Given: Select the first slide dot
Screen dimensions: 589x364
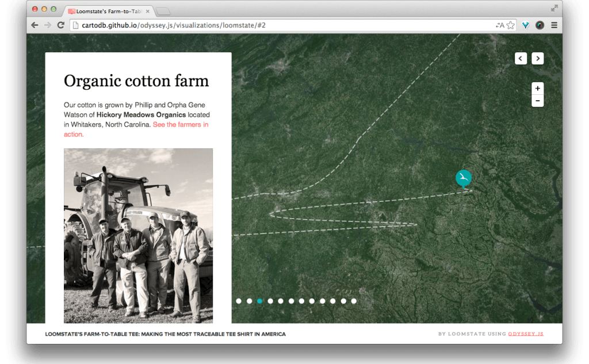Looking at the screenshot, I should 239,301.
